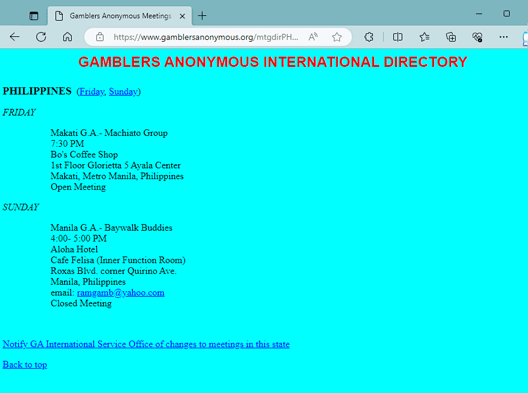Screen dimensions: 528x393
Task: Click 1st Floor Glorietta 5 Ayala Center
Action: [116, 165]
